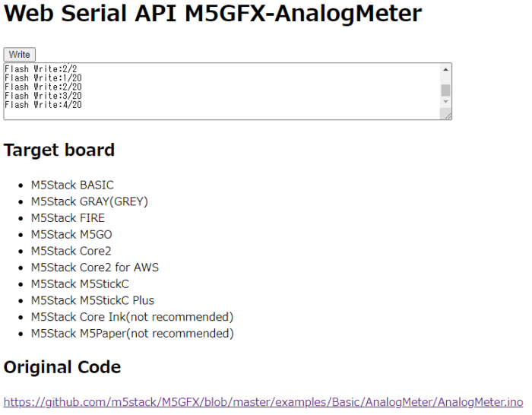Select the M5Stack GRAY(GREY) list item

pos(89,201)
